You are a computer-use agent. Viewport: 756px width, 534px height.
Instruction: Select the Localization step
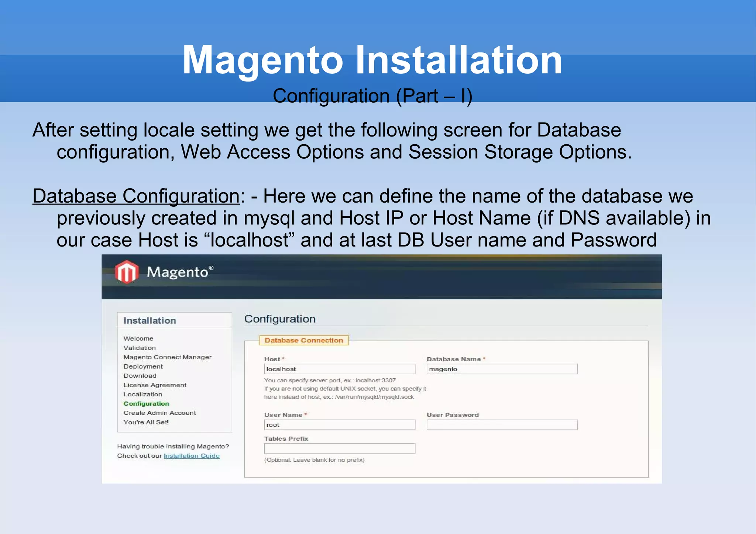click(143, 394)
